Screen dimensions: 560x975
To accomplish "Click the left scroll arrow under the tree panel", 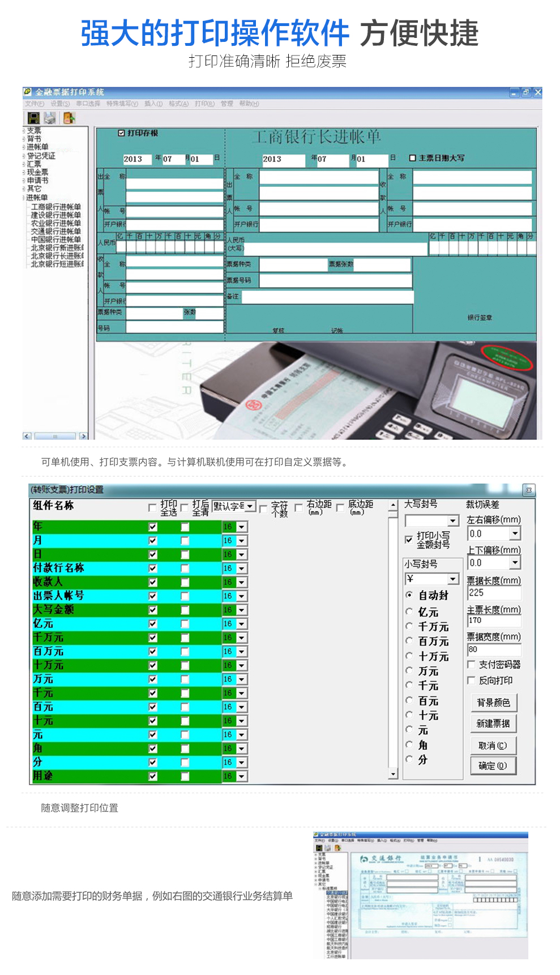I will (27, 436).
